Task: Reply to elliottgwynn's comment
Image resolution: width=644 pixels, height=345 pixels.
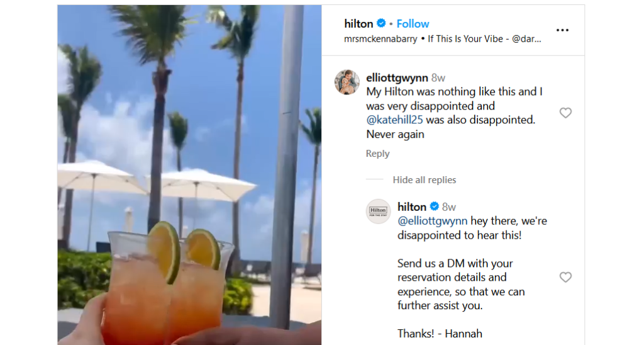Action: [x=377, y=154]
